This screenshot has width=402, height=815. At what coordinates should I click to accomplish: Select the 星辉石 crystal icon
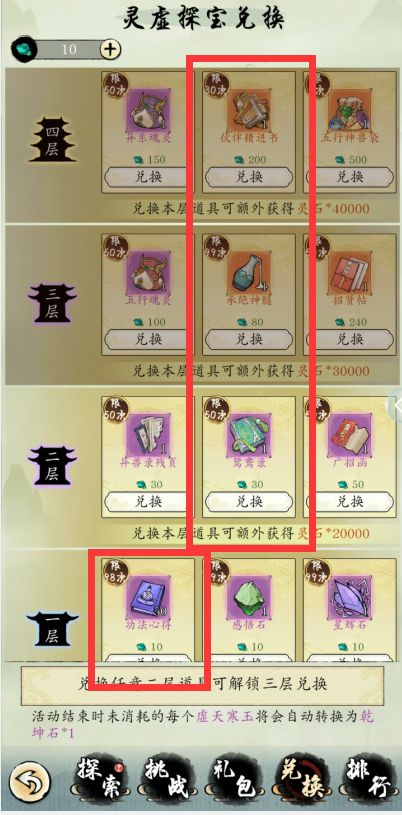pos(349,598)
